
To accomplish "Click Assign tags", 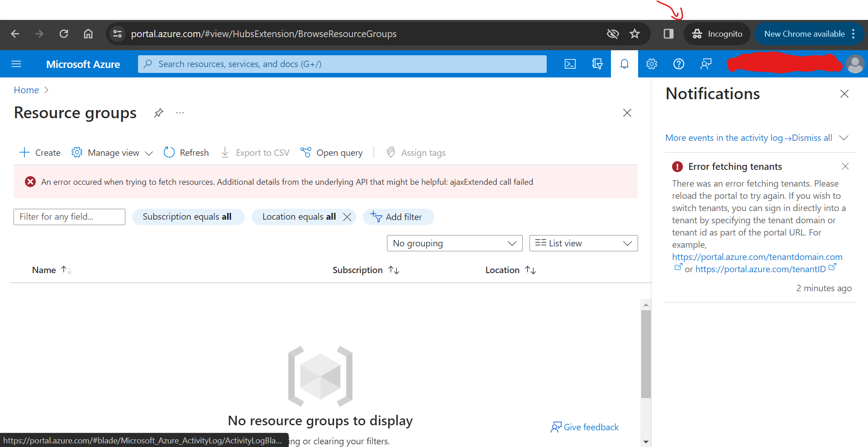I will click(x=416, y=153).
